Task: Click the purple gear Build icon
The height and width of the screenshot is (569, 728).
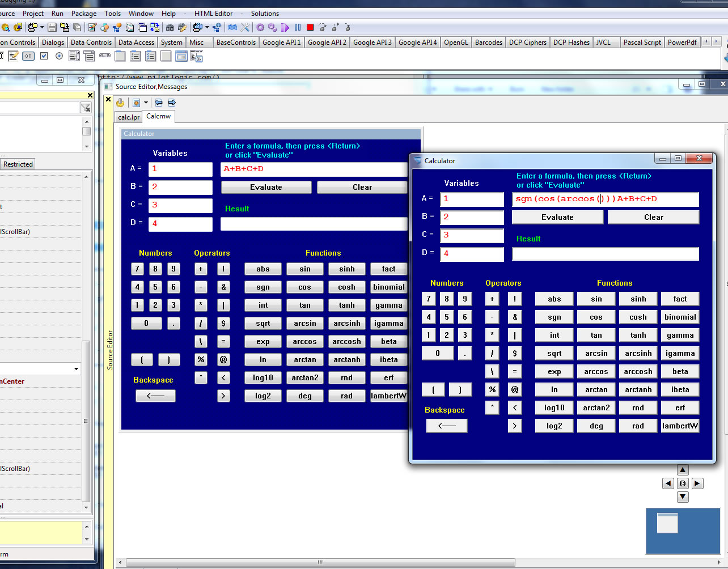Action: tap(260, 27)
